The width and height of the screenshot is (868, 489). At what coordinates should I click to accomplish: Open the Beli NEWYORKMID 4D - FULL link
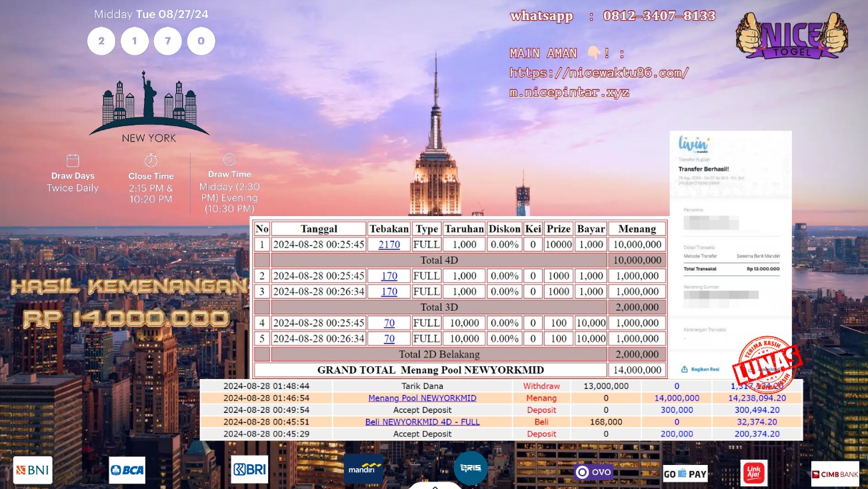coord(422,422)
